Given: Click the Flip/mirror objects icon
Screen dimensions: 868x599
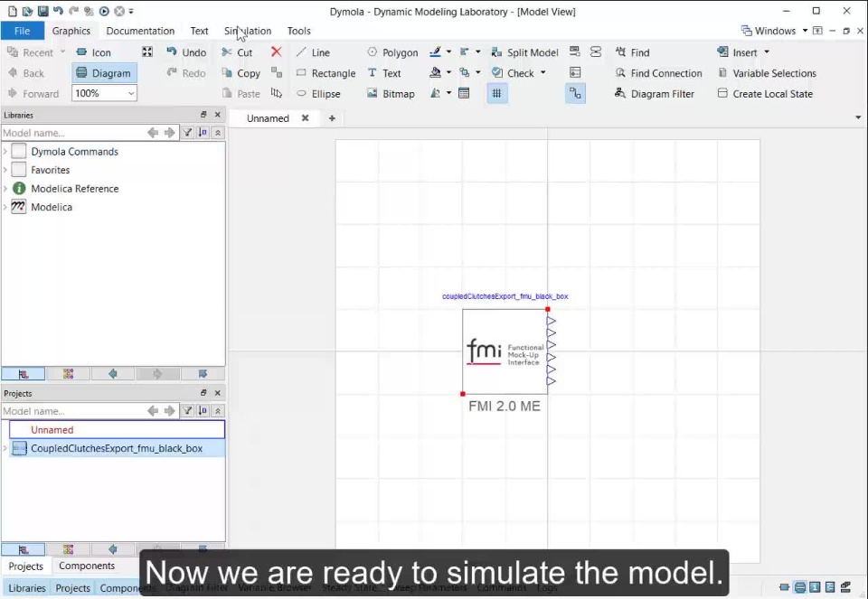Looking at the screenshot, I should point(435,93).
